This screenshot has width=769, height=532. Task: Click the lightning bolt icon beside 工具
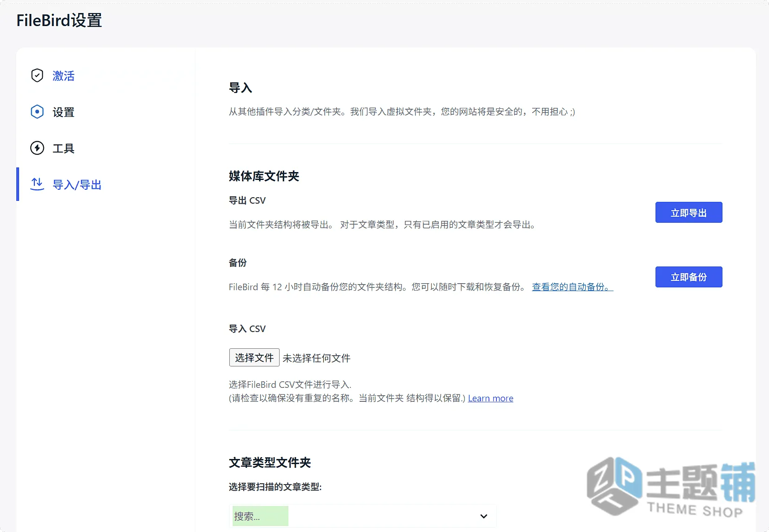tap(37, 148)
